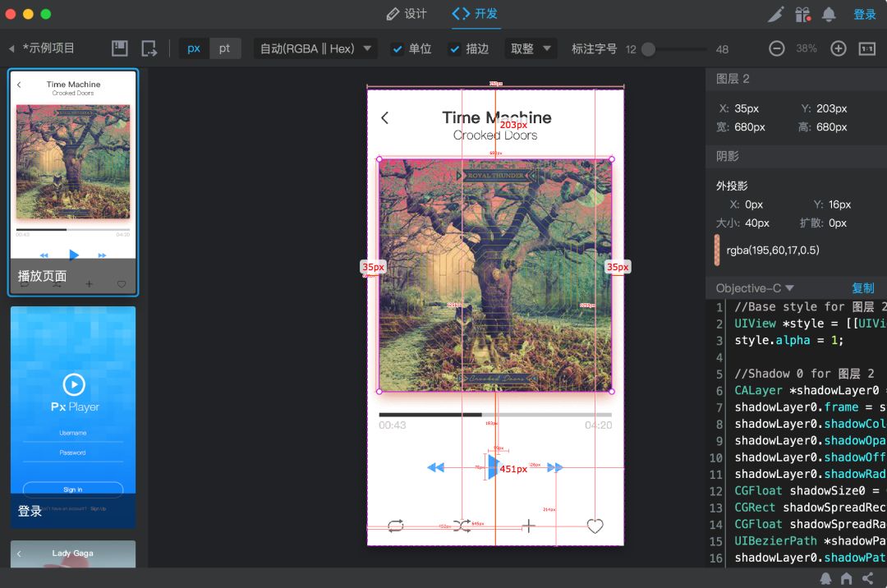Switch to the 设计 design tab
Viewport: 887px width, 588px height.
coord(407,14)
